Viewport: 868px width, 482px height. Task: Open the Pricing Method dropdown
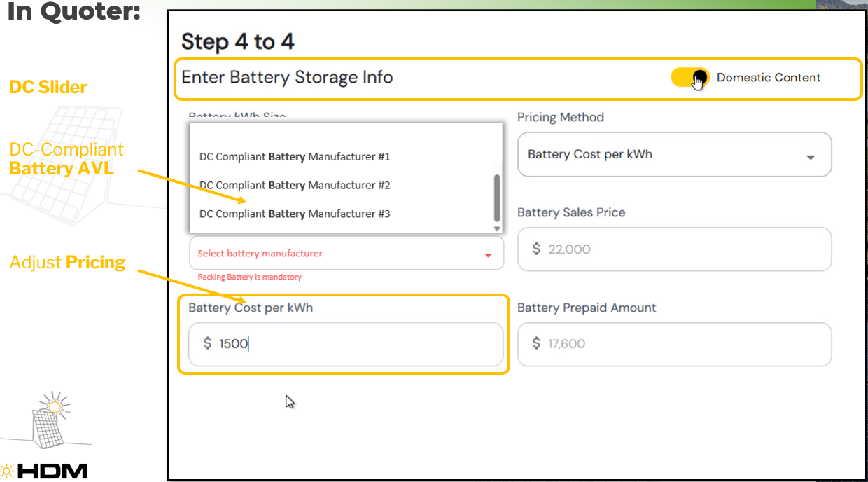(x=673, y=155)
